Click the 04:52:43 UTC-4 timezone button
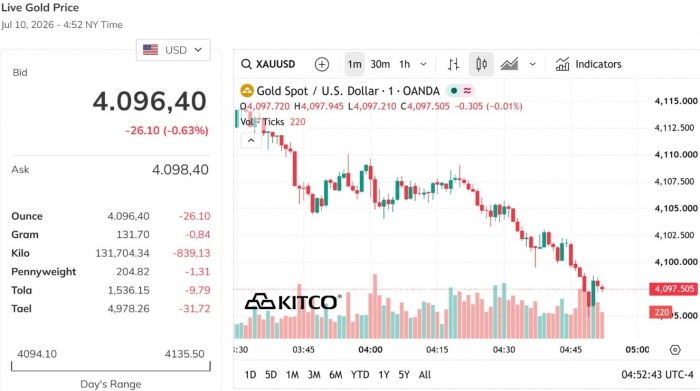700x391 pixels. (657, 375)
